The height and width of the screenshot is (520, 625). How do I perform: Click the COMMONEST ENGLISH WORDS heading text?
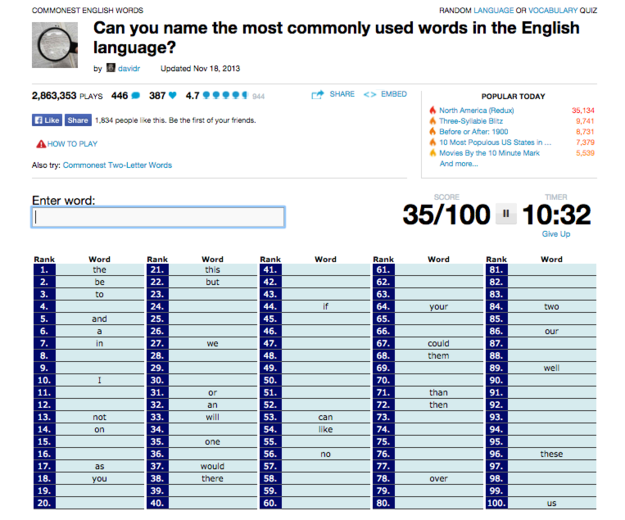tap(87, 10)
